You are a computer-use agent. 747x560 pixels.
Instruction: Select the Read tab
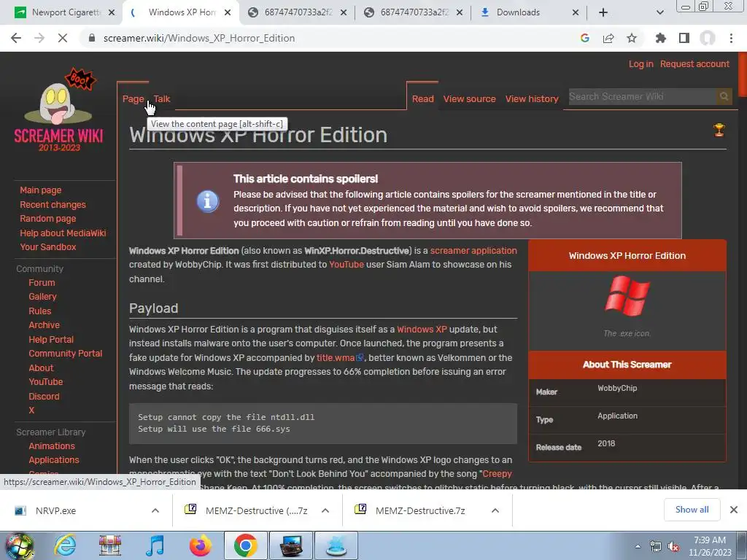click(x=422, y=99)
